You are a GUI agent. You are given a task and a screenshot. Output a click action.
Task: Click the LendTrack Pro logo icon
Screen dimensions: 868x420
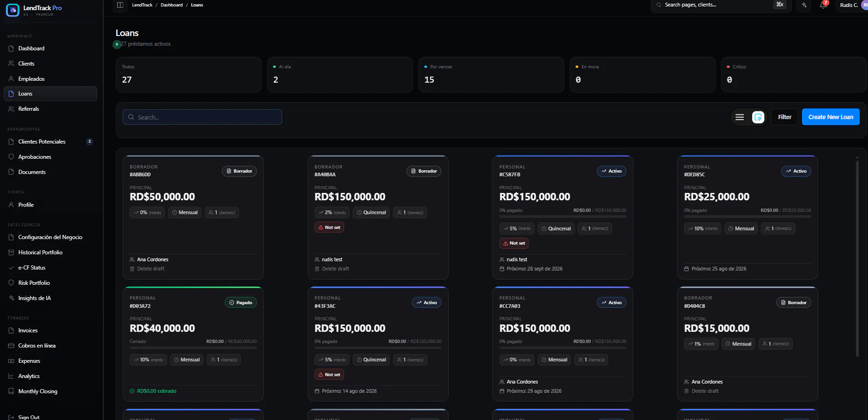tap(13, 10)
